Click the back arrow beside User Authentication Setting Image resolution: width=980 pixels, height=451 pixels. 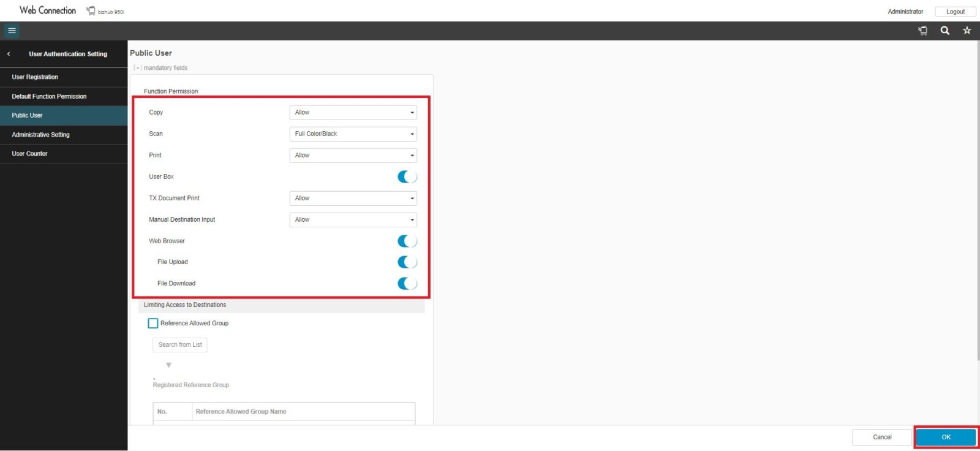pos(9,54)
